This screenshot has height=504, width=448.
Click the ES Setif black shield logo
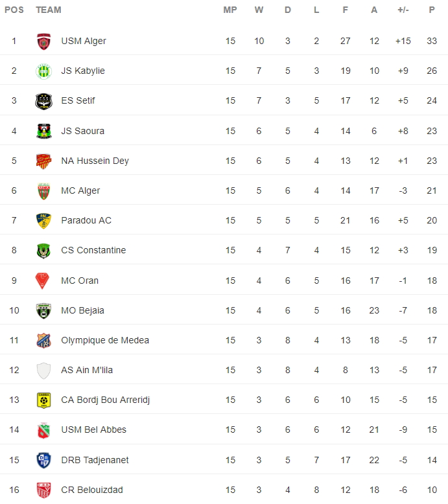point(43,101)
